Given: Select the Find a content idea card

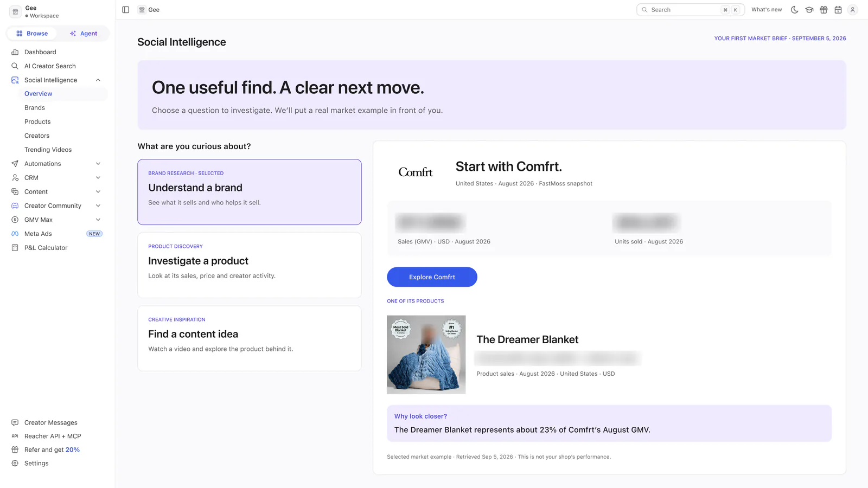Looking at the screenshot, I should pyautogui.click(x=250, y=338).
